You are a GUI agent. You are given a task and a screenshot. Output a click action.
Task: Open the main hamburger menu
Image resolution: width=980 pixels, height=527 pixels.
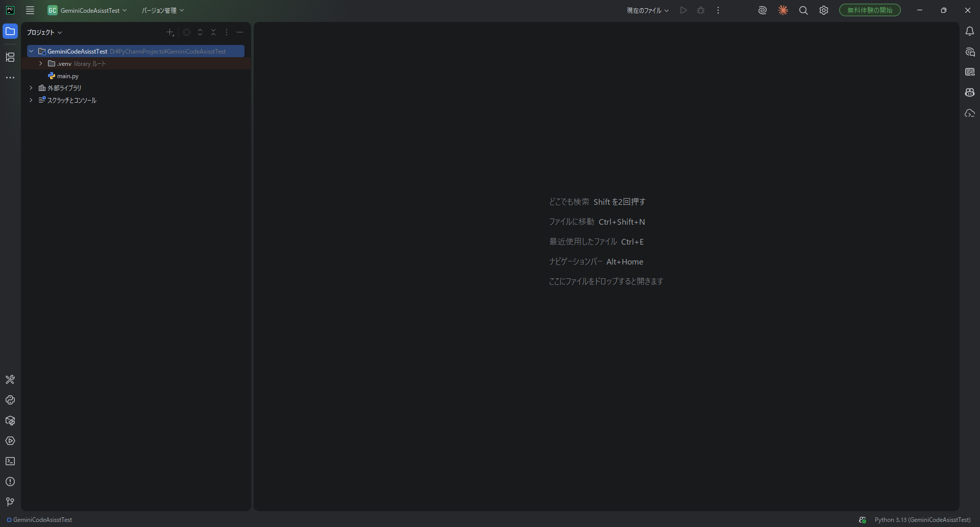pos(30,10)
